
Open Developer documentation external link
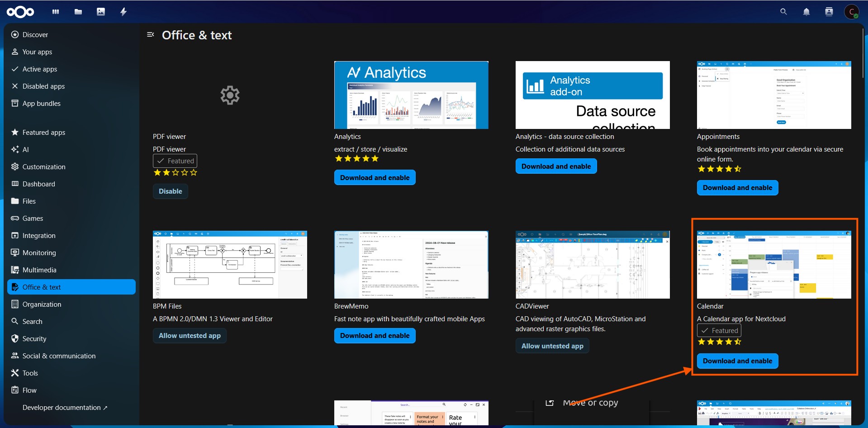pyautogui.click(x=65, y=408)
